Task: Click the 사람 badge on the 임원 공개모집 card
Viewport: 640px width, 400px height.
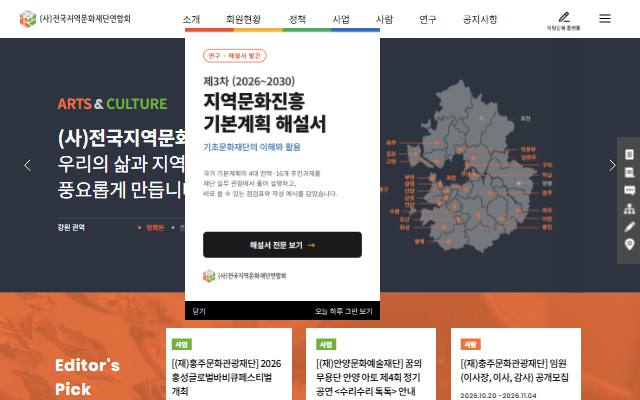Action: [471, 344]
